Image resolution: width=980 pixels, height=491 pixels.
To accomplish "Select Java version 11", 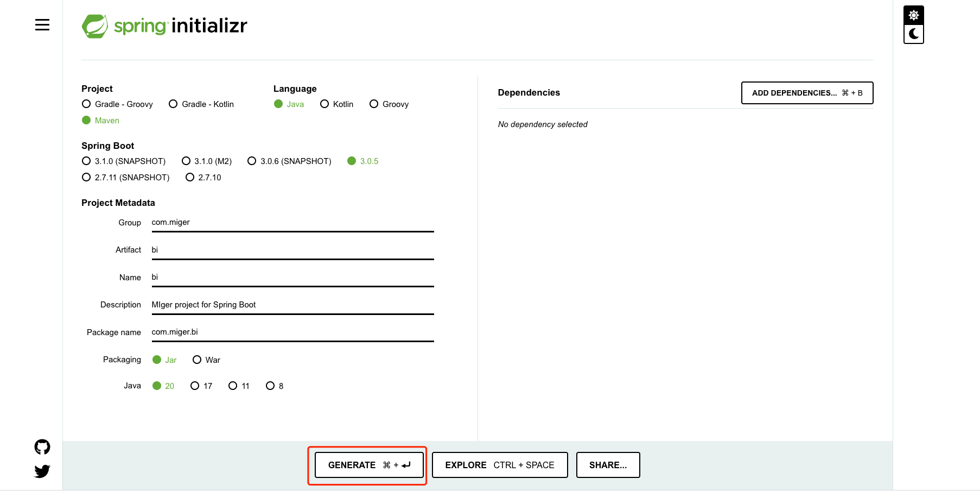I will point(239,386).
